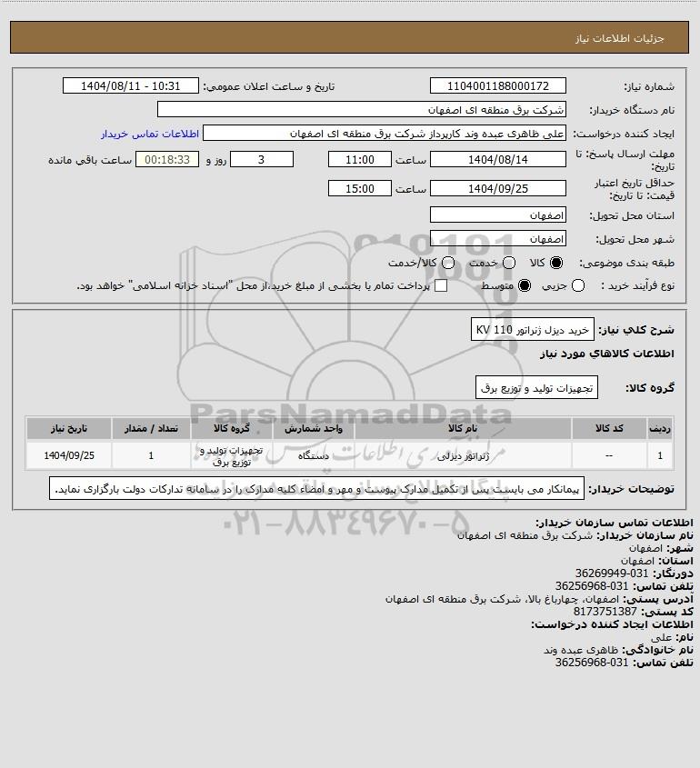Viewport: 700px width, 768px height.
Task: Click the buyer notes text box
Action: [316, 489]
